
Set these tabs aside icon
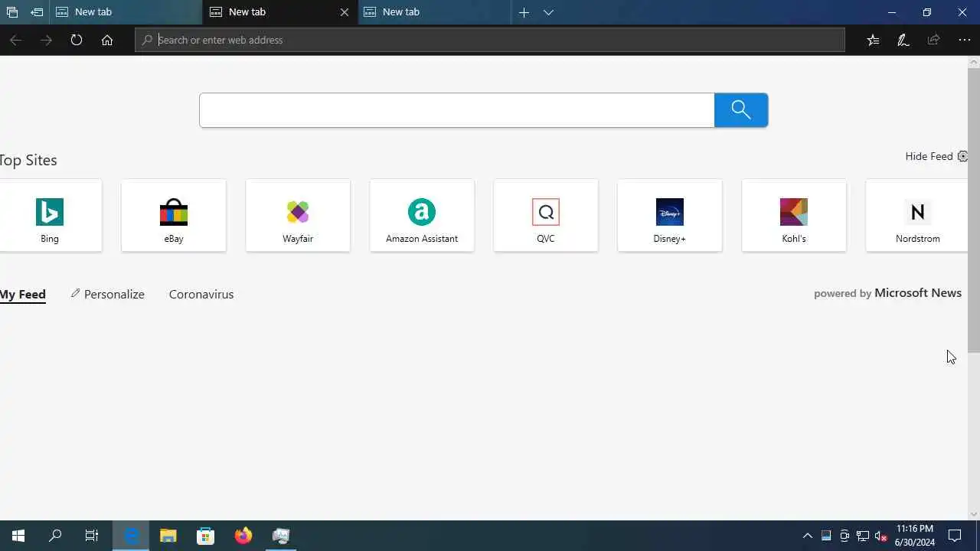37,12
